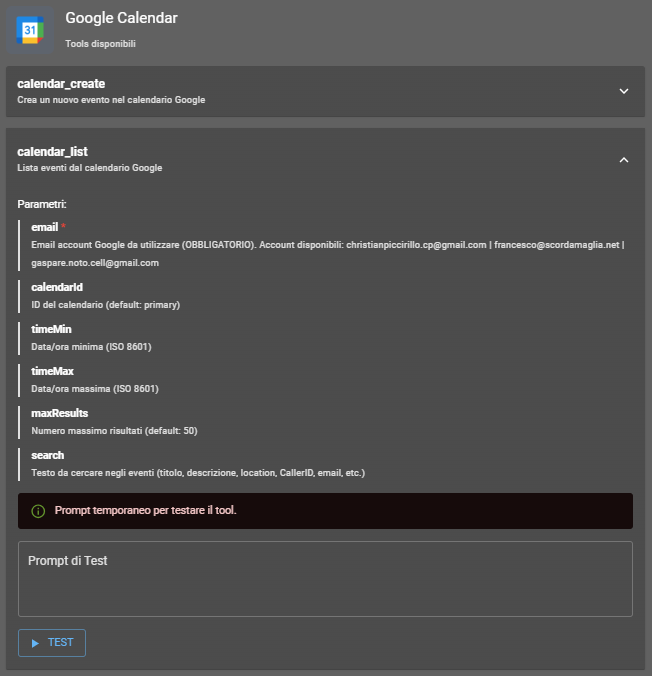This screenshot has width=652, height=676.
Task: Click the info icon in the alert banner
Action: [38, 511]
